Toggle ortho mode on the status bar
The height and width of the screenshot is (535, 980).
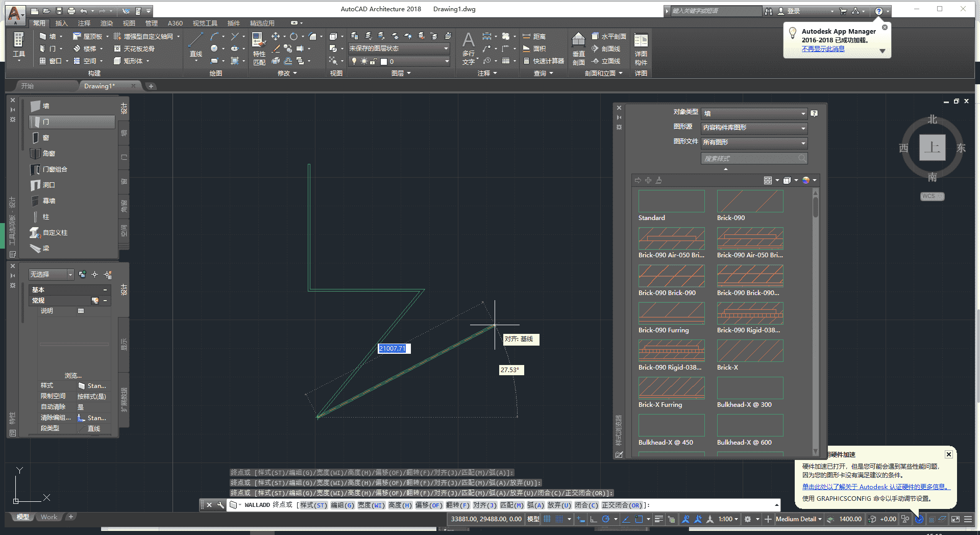[593, 519]
